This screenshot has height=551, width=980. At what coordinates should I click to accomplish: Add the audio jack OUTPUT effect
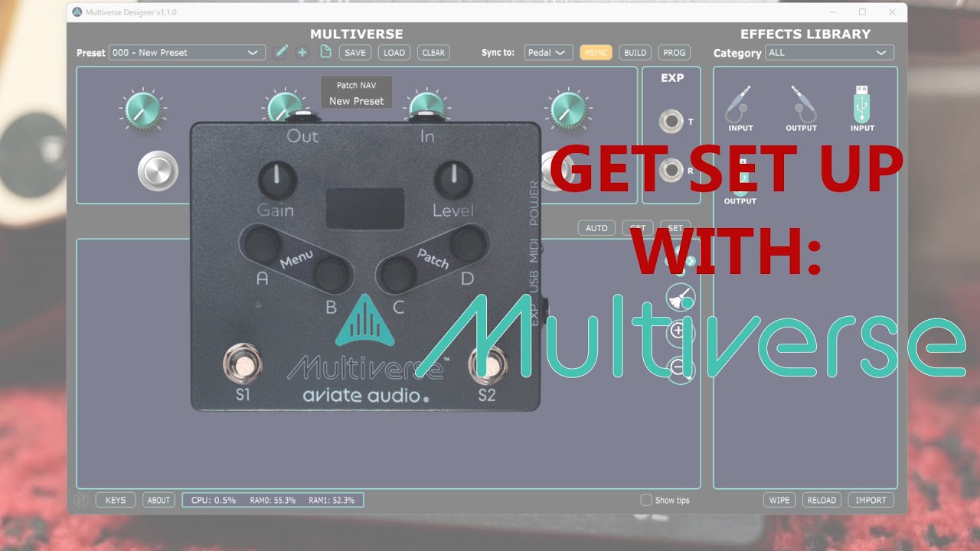(801, 108)
